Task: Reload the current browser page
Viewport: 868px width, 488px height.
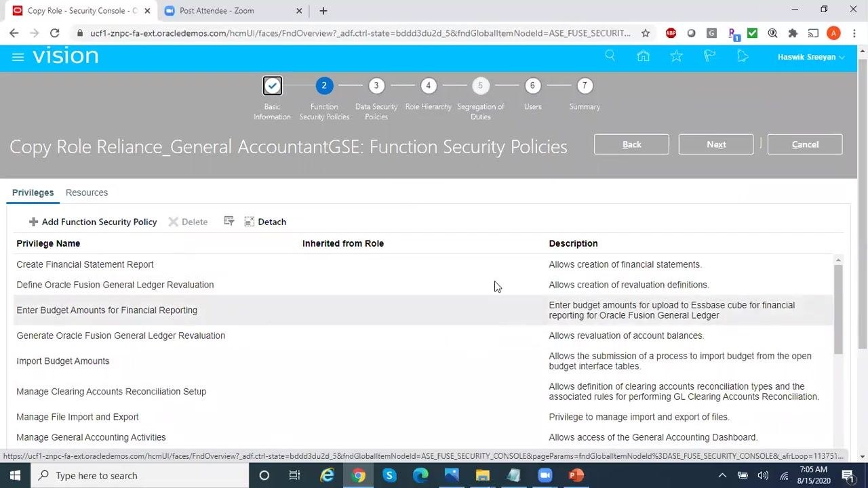Action: pyautogui.click(x=55, y=33)
